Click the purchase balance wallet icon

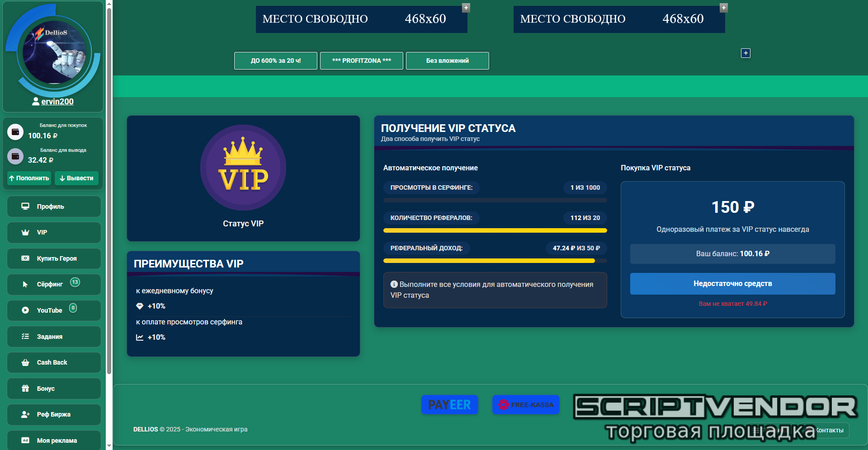point(15,132)
